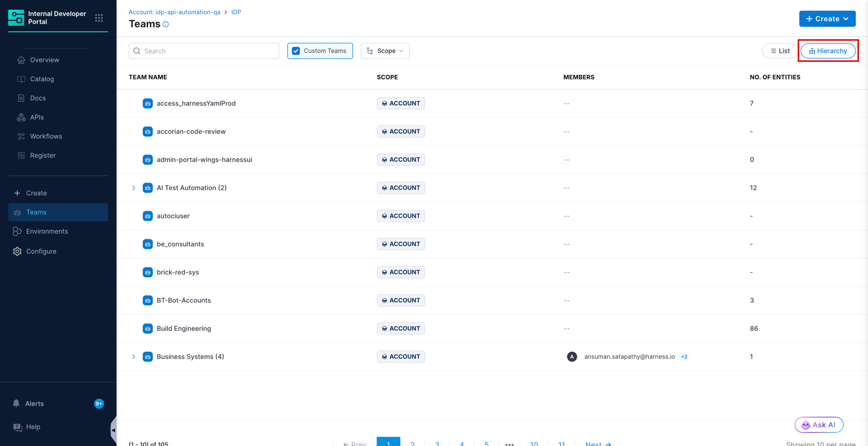Uncheck the Custom Teams checkbox

pyautogui.click(x=296, y=51)
